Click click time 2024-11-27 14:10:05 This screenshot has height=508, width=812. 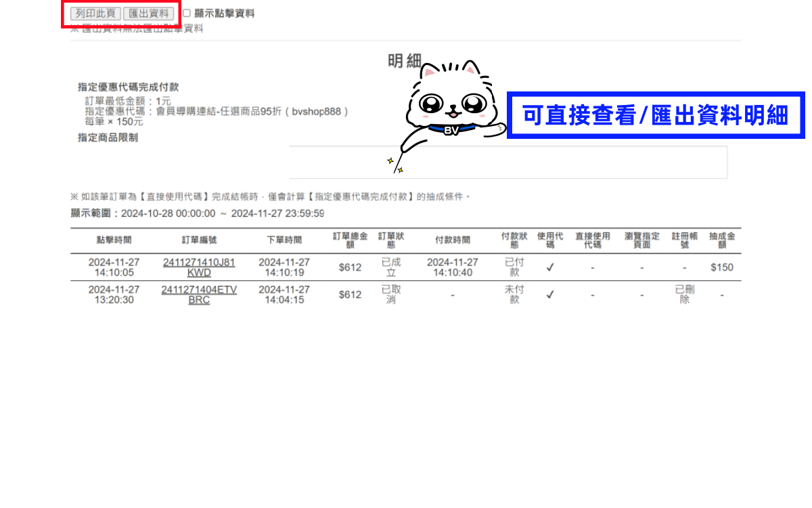[x=114, y=267]
